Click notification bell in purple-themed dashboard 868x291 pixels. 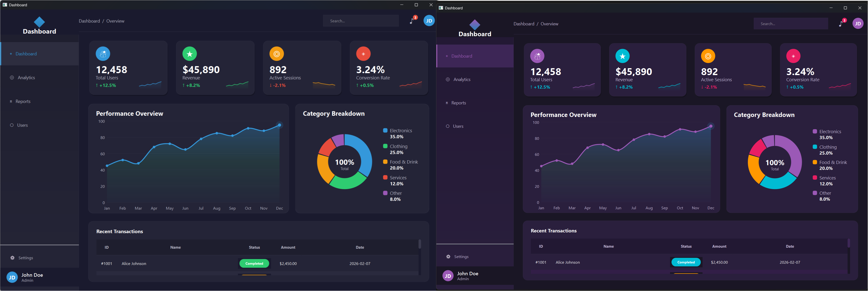[x=841, y=24]
